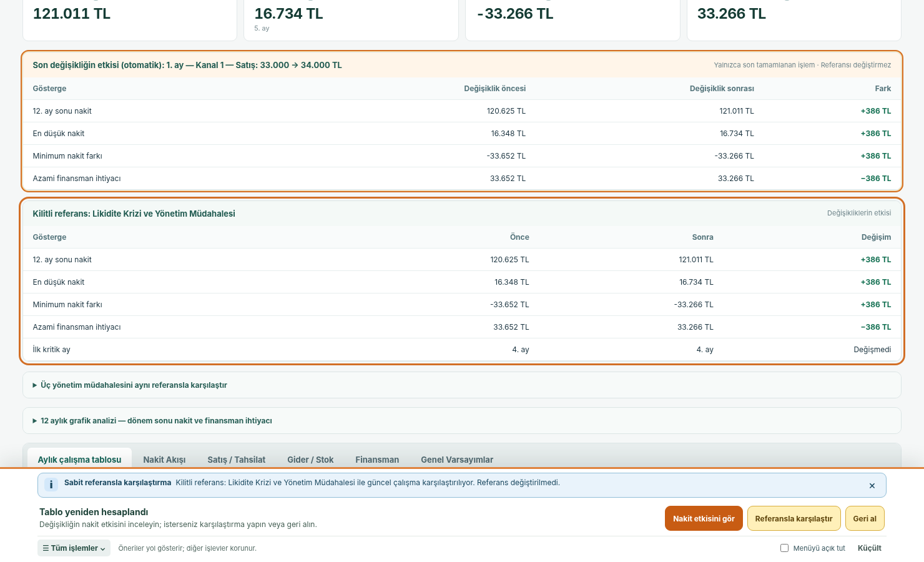924x562 pixels.
Task: Click the Değişim column header
Action: coord(876,237)
